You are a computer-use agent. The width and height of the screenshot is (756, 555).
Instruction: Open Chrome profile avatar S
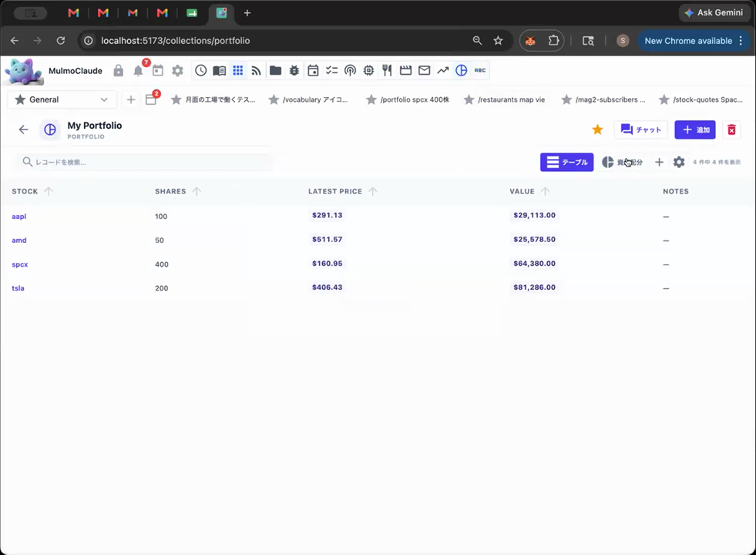pos(623,41)
